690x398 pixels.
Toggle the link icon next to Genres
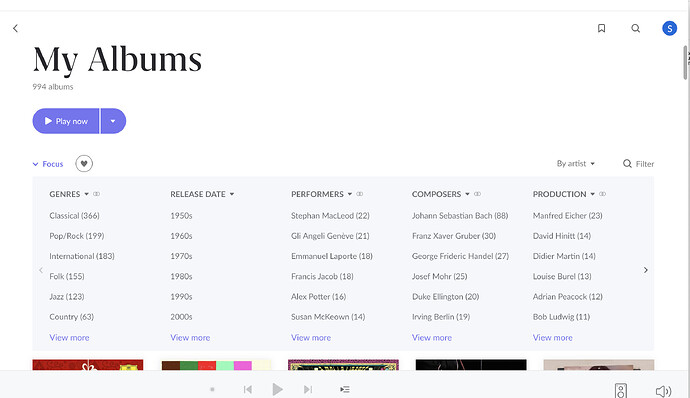(x=96, y=194)
